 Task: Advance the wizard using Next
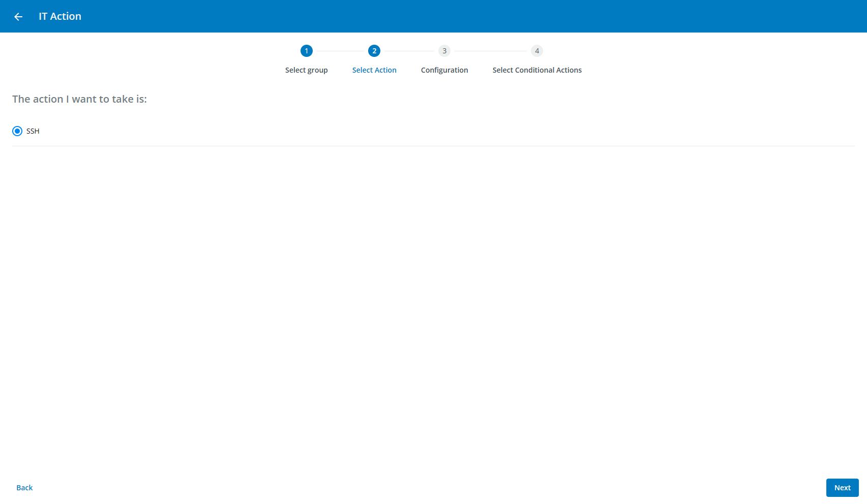click(x=842, y=487)
